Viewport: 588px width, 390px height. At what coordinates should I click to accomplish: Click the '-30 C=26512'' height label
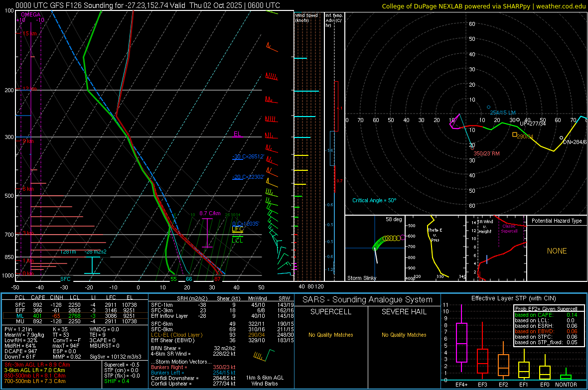pyautogui.click(x=248, y=156)
